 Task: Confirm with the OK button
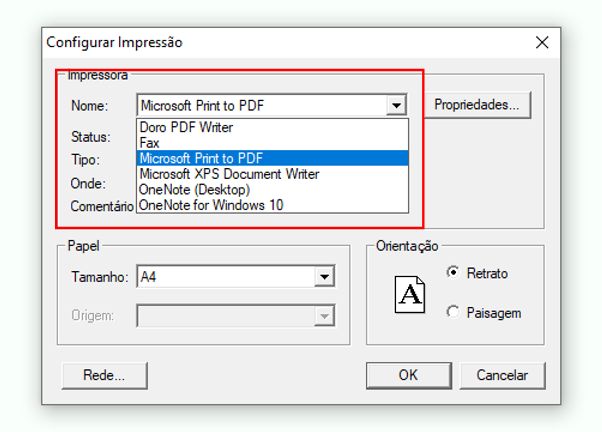tap(408, 375)
